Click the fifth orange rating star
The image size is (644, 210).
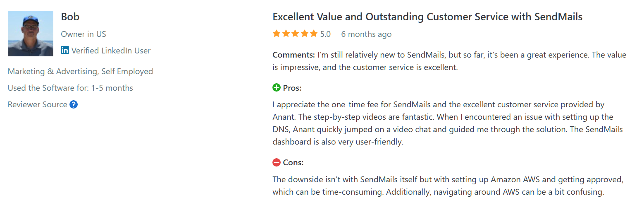click(313, 34)
